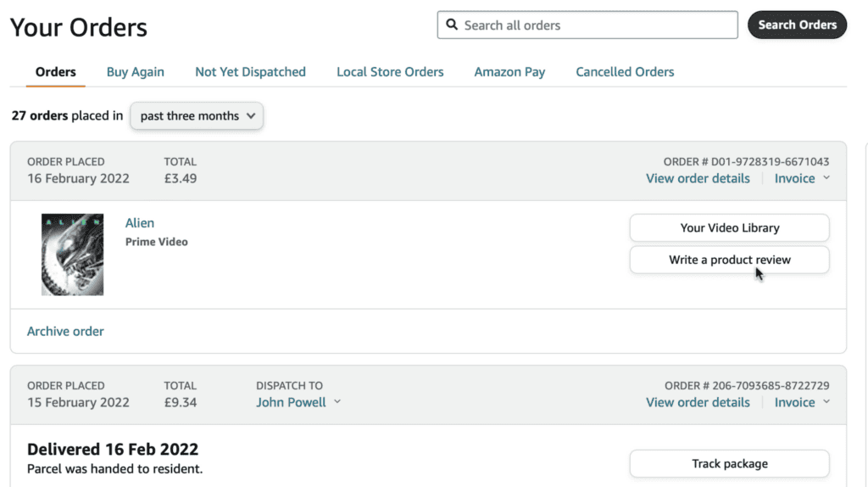
Task: Go to the Local Store Orders tab
Action: click(x=390, y=72)
